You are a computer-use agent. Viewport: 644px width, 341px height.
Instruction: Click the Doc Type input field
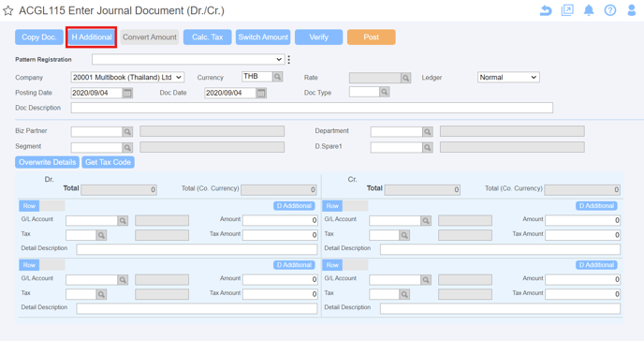tap(364, 92)
